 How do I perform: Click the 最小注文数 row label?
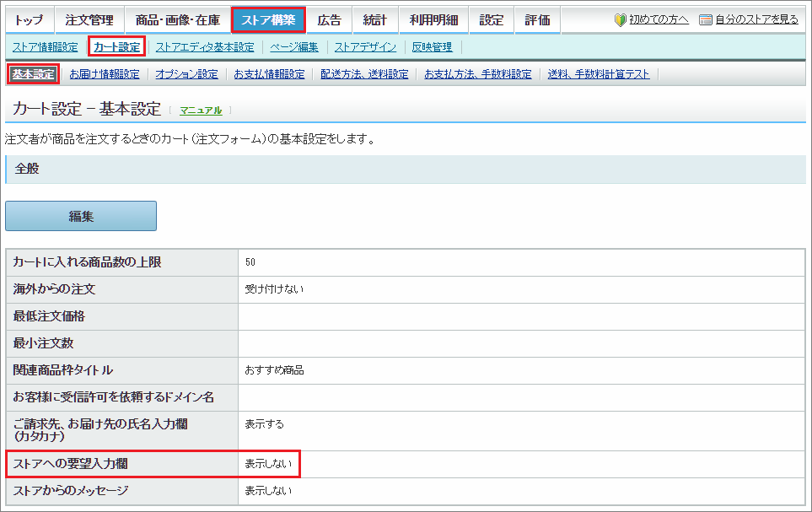click(x=43, y=343)
